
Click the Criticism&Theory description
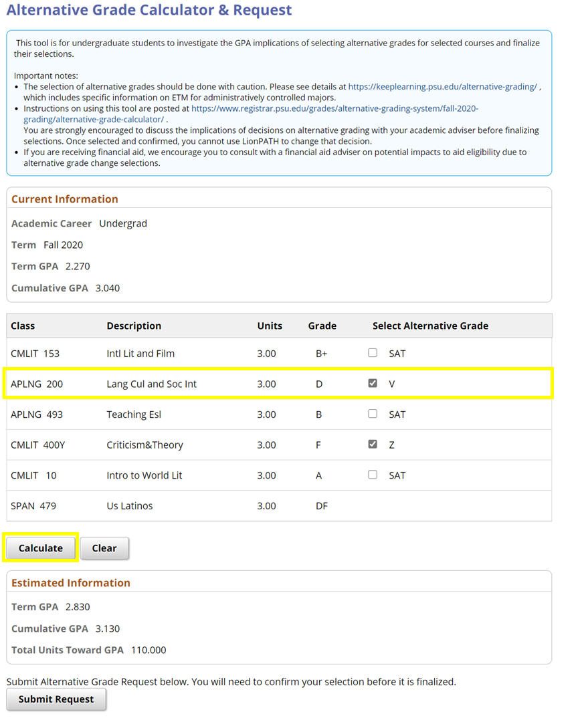pyautogui.click(x=144, y=445)
